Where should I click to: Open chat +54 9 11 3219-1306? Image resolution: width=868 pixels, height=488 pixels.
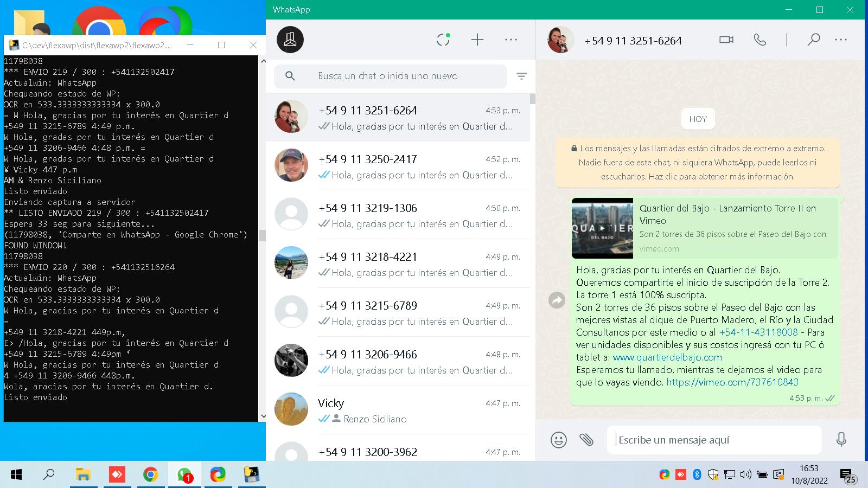[x=398, y=215]
